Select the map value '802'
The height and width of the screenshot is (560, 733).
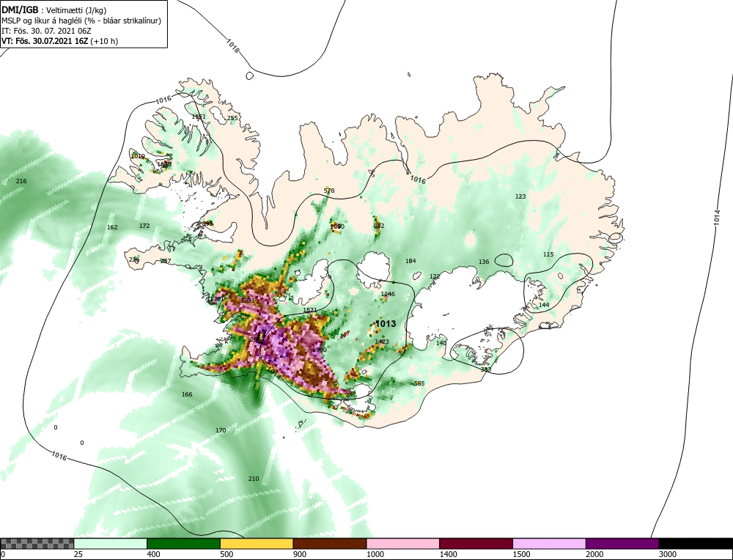379,226
